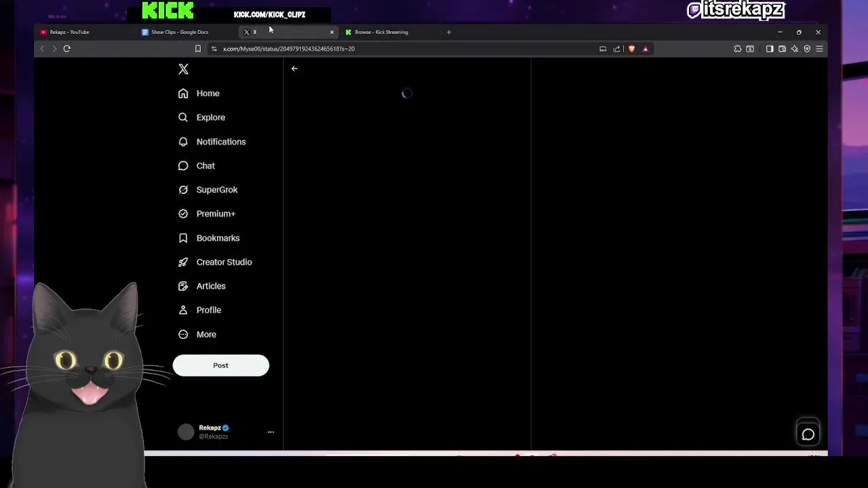Viewport: 868px width, 488px height.
Task: Click the white Post button
Action: [221, 365]
